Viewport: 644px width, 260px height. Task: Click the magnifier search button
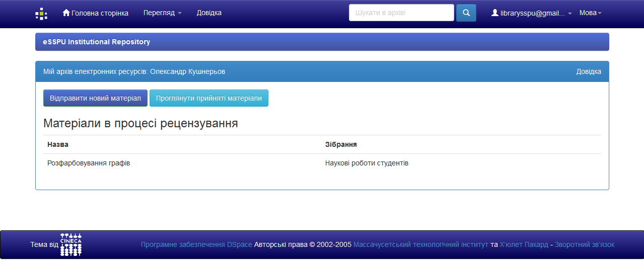point(466,13)
